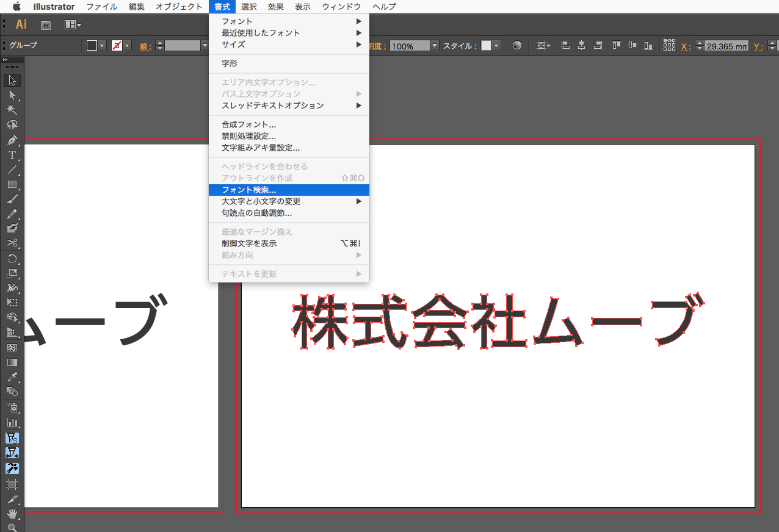
Task: Select the Rotate tool
Action: coord(12,259)
